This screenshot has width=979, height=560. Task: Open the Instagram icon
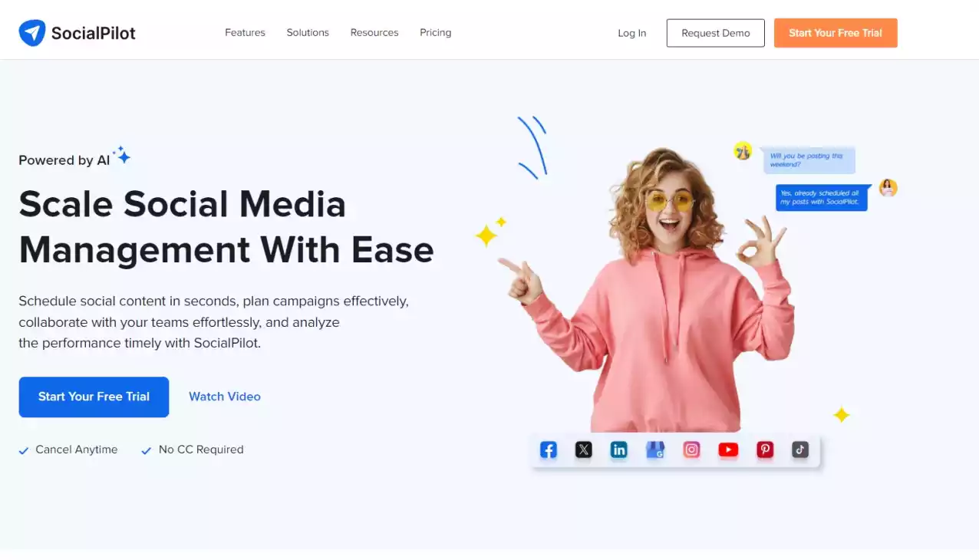tap(691, 450)
